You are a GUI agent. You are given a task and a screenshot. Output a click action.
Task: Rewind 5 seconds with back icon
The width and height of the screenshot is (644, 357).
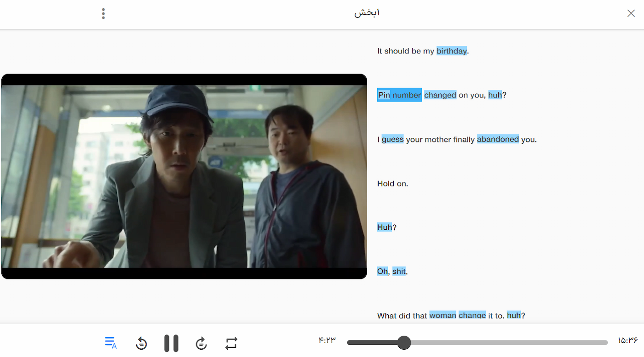(141, 343)
